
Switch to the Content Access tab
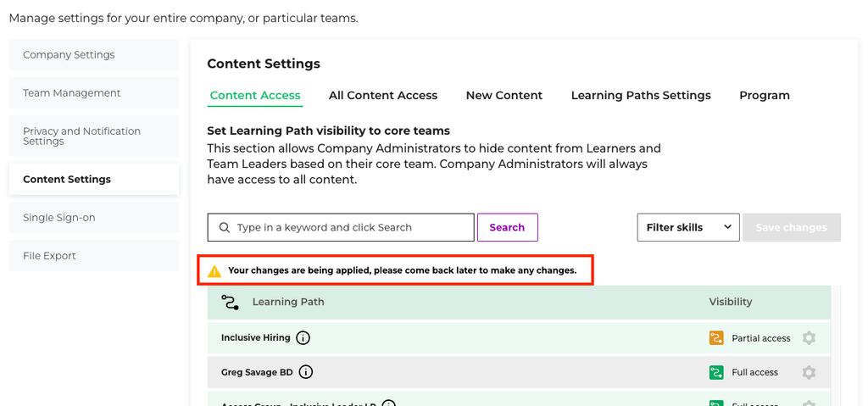(255, 95)
